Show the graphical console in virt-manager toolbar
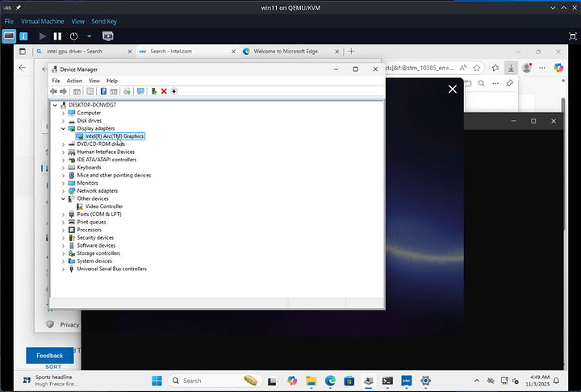Screen dimensions: 581x392 [9, 36]
